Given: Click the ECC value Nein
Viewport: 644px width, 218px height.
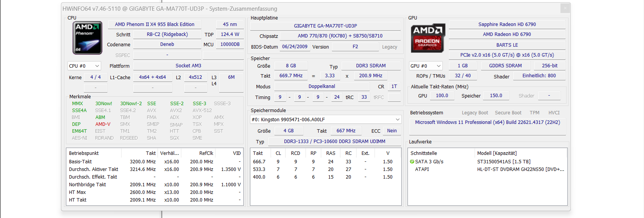Looking at the screenshot, I should 392,131.
